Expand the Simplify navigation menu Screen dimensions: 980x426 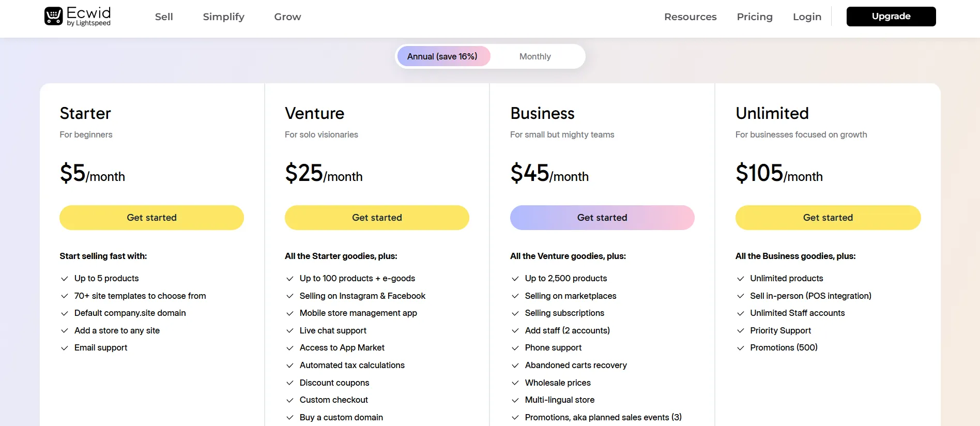click(223, 17)
